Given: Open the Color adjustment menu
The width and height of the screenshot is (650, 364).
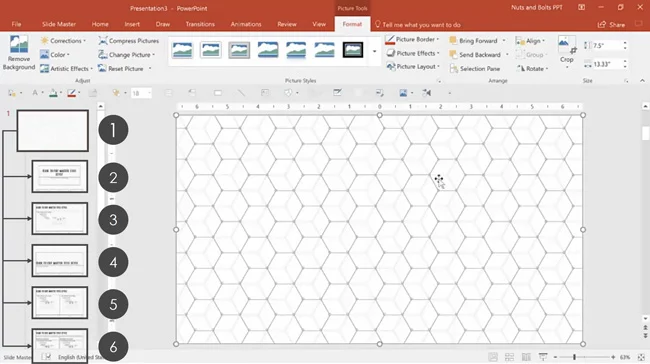Looking at the screenshot, I should point(55,55).
